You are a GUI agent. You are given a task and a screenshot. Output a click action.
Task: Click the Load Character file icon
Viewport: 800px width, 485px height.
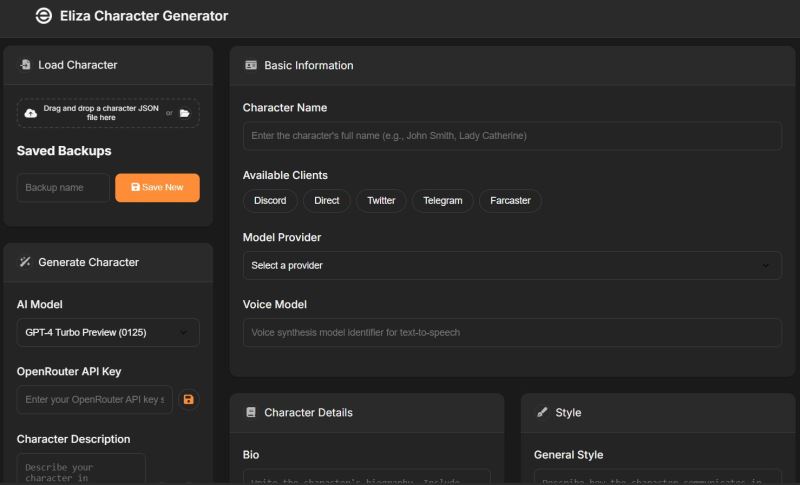coord(25,65)
